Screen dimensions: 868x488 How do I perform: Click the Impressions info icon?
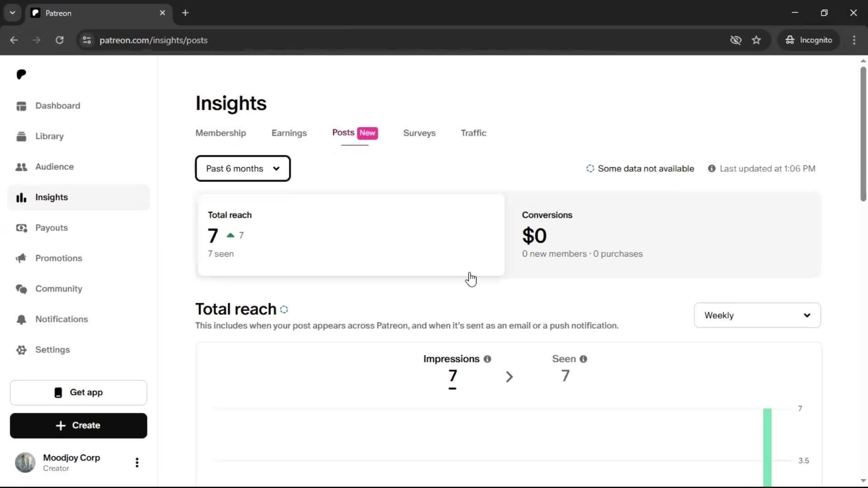tap(487, 359)
